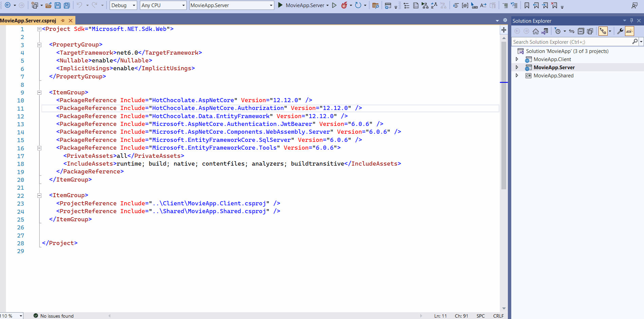Start MovieApp.Server with the green play button
The image size is (644, 319).
coord(280,5)
